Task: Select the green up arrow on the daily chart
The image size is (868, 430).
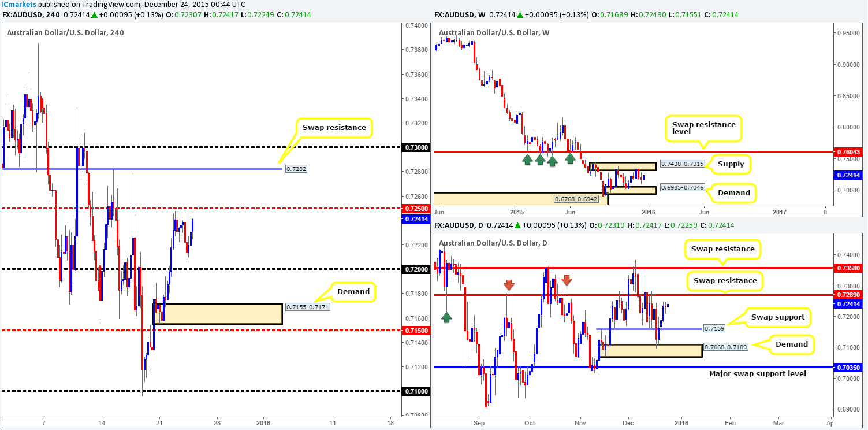Action: (x=446, y=316)
